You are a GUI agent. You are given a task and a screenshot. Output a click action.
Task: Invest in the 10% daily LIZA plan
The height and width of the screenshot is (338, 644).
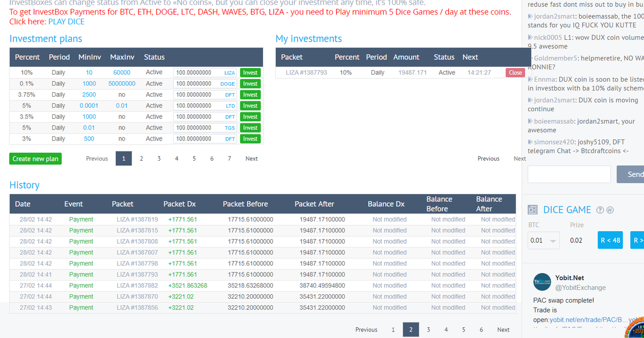pos(250,73)
